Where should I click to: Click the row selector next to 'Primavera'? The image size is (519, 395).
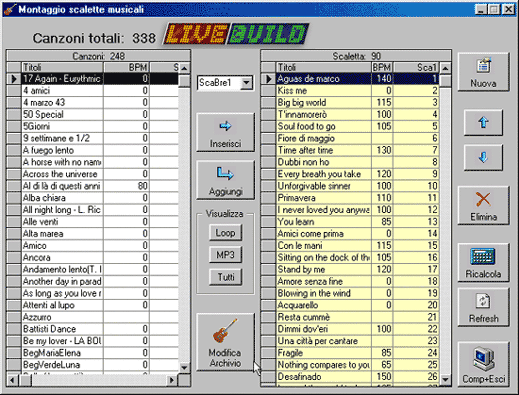pos(268,198)
